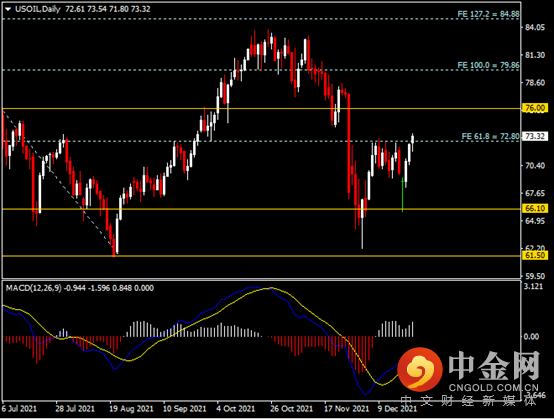Click the 6 Jul 2021 date marker
The width and height of the screenshot is (554, 419).
pyautogui.click(x=19, y=409)
